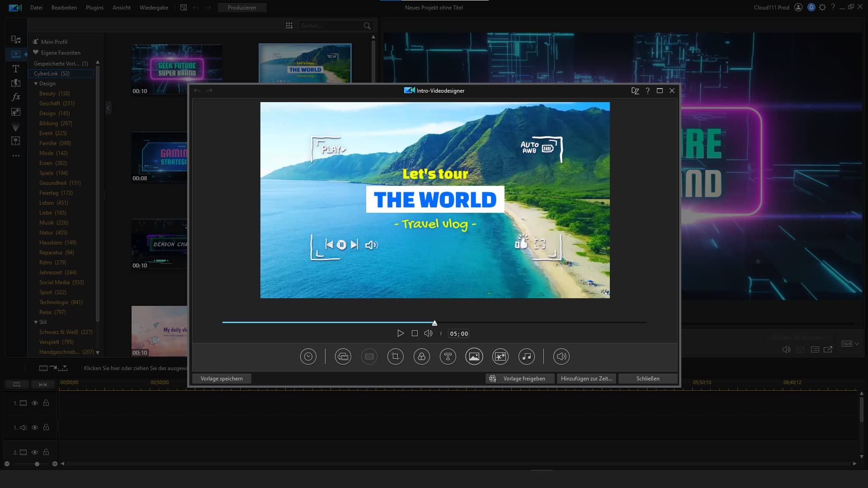Open the Effects Room fx icon

16,97
